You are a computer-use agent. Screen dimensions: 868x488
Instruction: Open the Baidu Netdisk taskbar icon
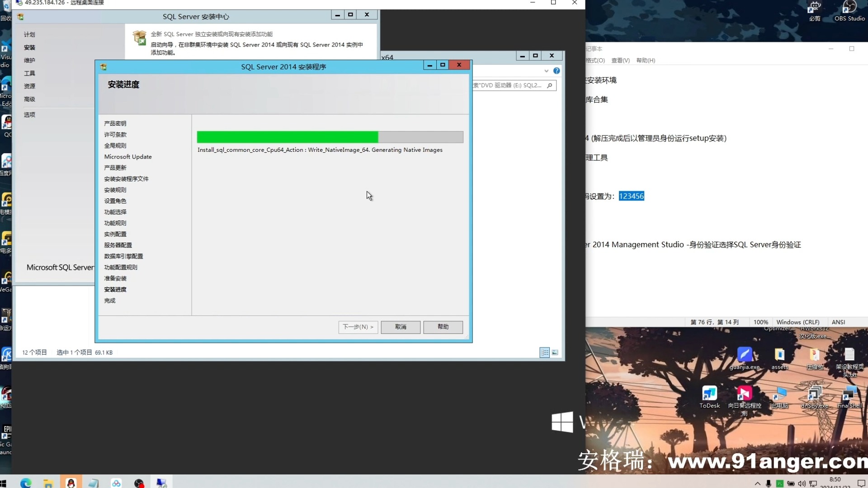[x=116, y=483]
